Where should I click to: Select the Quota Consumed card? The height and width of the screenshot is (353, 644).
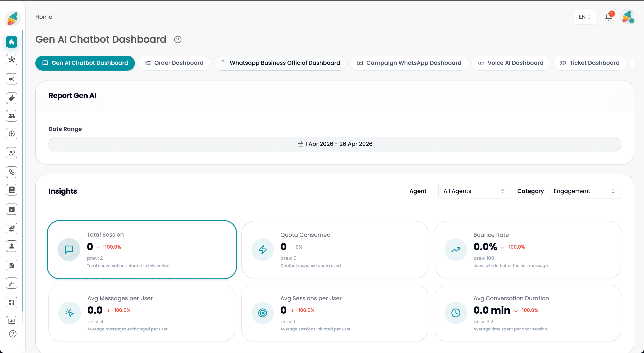[335, 250]
